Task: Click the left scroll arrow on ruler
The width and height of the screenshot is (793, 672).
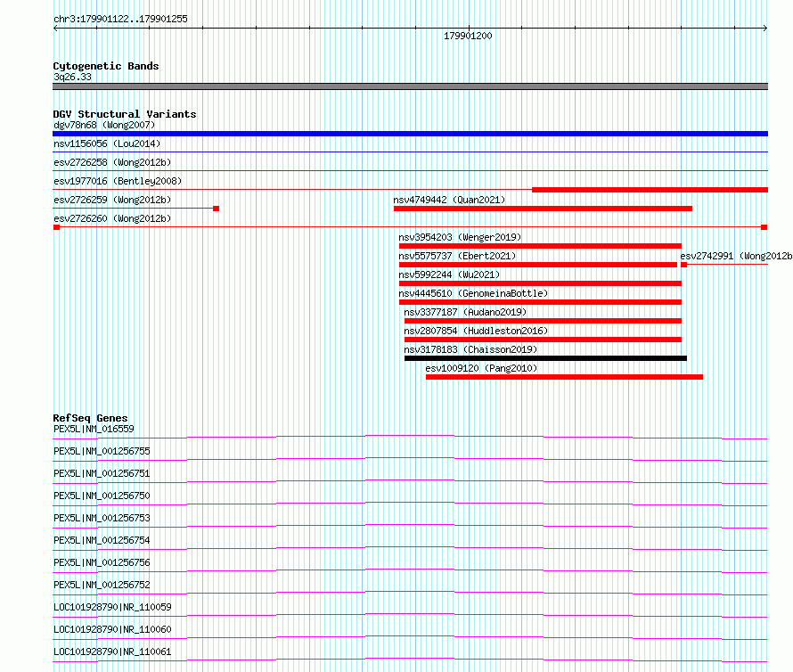Action: pos(55,29)
